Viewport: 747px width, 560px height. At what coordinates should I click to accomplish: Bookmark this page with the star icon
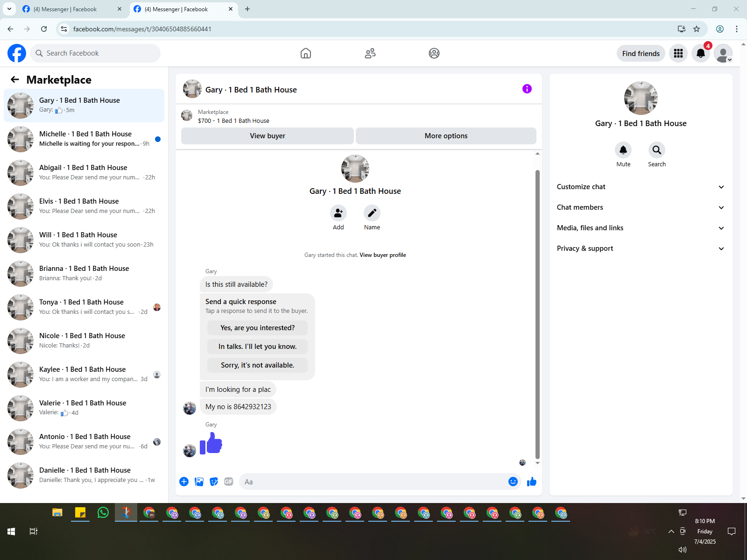(x=697, y=29)
